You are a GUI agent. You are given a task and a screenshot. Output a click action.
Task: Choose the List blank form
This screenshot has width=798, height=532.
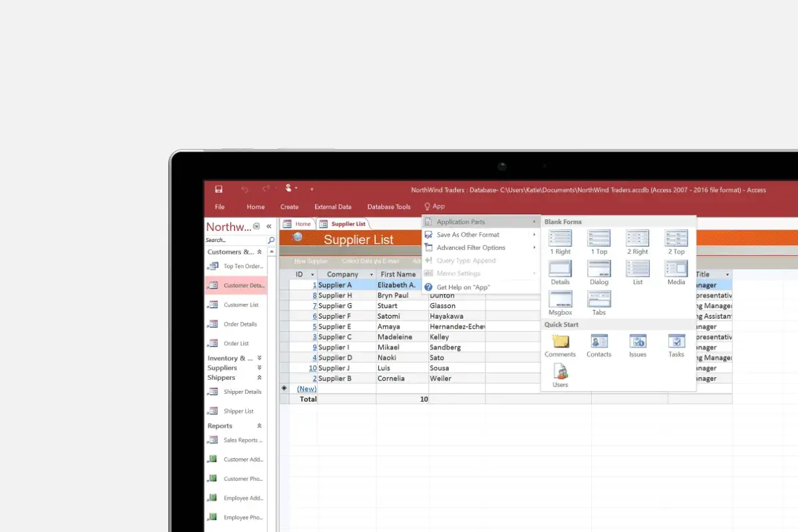tap(637, 273)
